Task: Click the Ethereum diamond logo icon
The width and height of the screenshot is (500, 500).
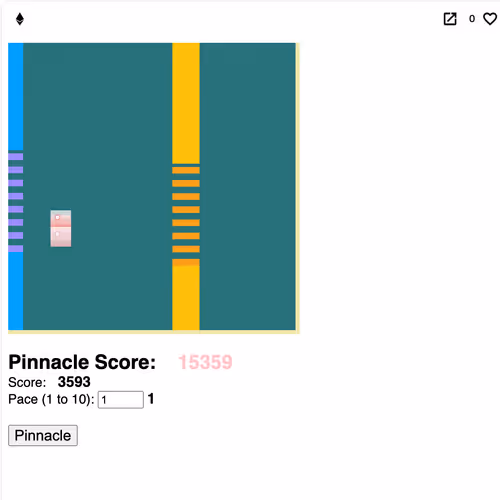Action: [x=20, y=19]
